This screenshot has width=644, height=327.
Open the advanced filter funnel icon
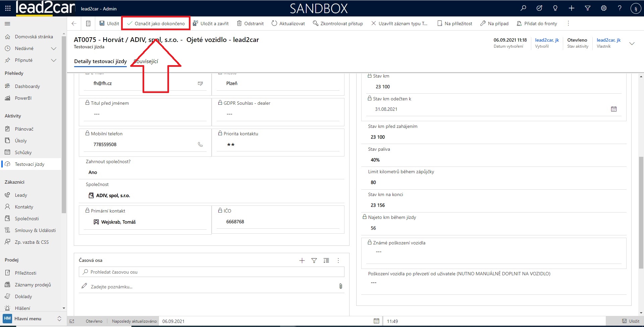(588, 8)
